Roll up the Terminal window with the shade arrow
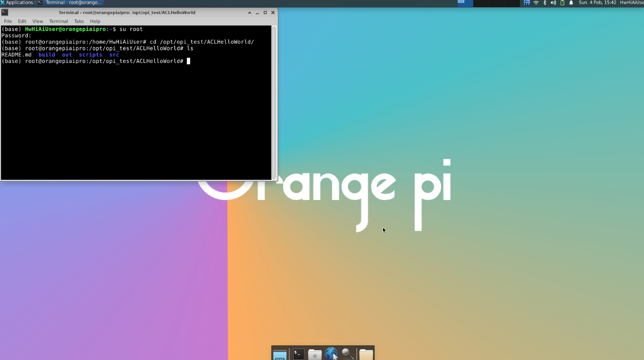Screen dimensions: 644x360 250,13
